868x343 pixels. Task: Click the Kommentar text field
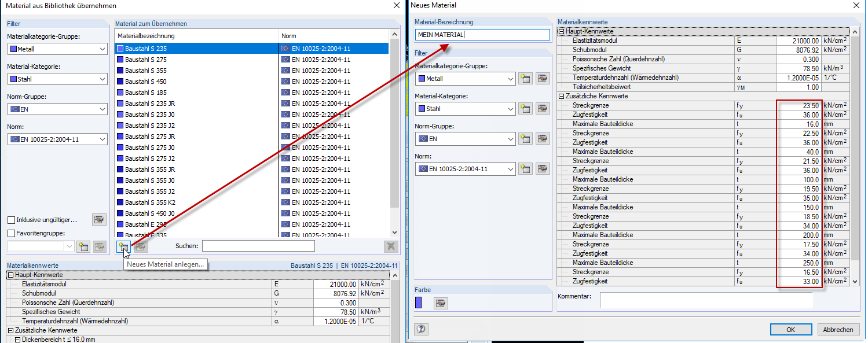[x=706, y=300]
